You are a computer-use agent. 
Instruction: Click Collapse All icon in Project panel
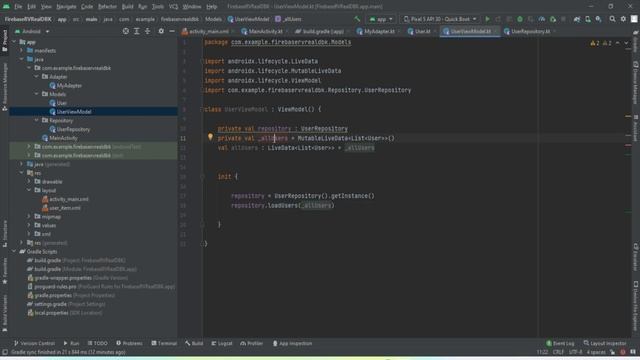148,31
